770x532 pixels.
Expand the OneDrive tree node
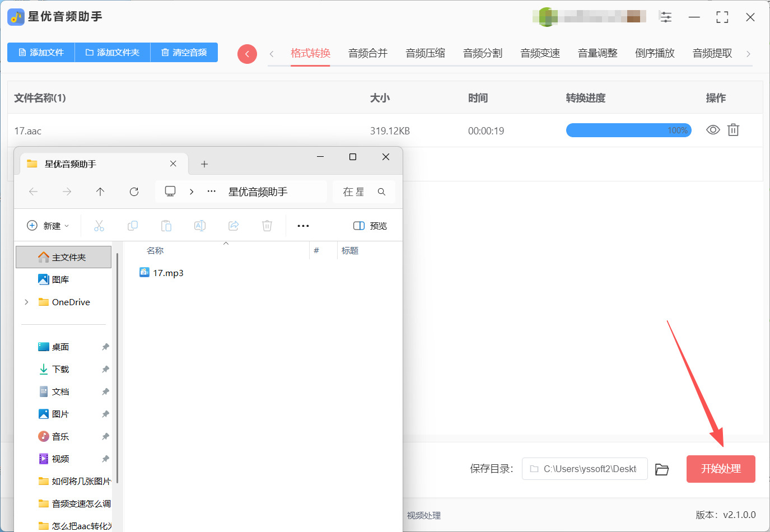(26, 302)
